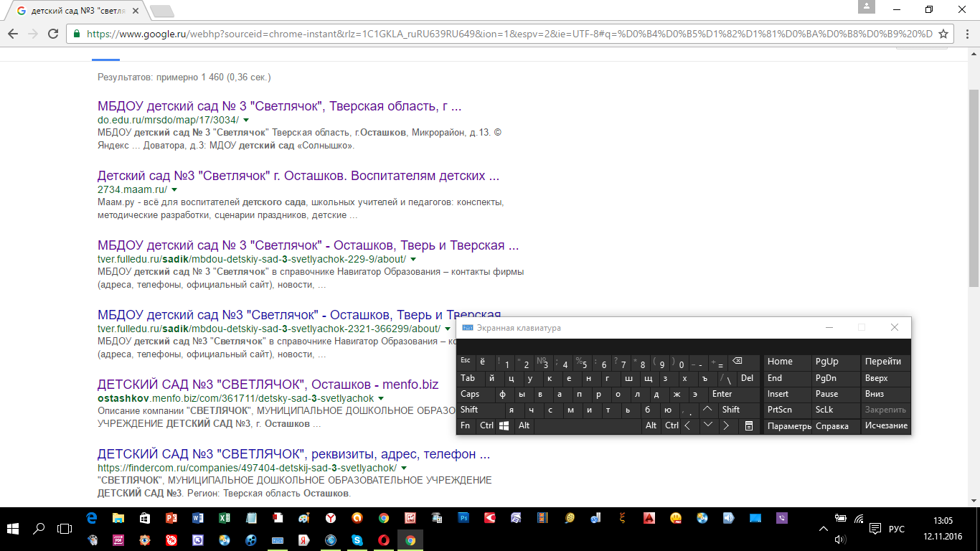
Task: Toggle the Fn key on the on-screen keyboard
Action: coord(465,425)
